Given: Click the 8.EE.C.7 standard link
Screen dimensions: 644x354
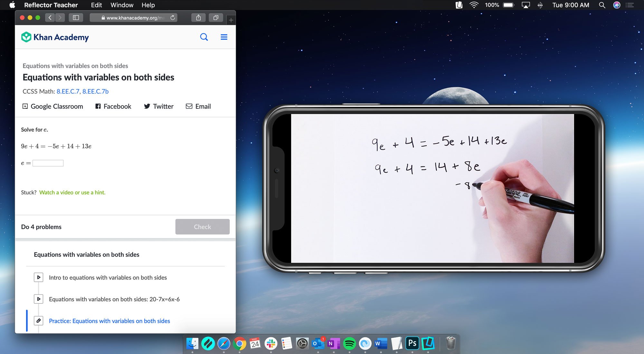Looking at the screenshot, I should coord(68,91).
